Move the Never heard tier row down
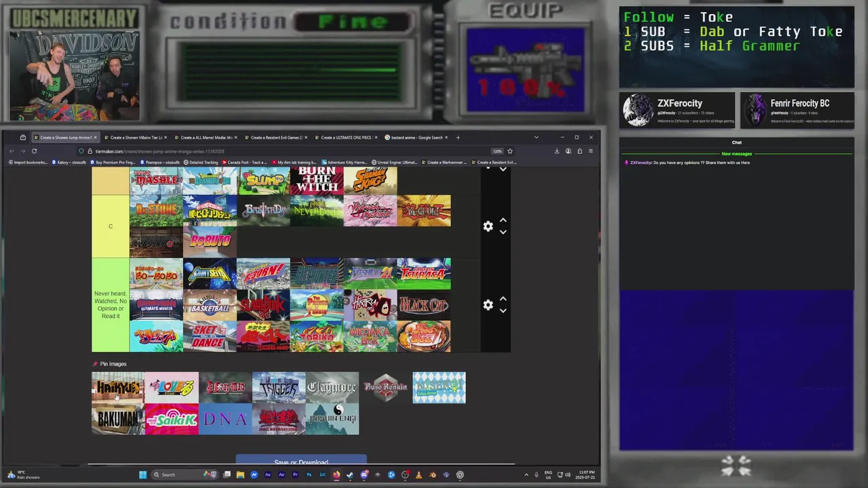Image resolution: width=868 pixels, height=488 pixels. point(503,310)
